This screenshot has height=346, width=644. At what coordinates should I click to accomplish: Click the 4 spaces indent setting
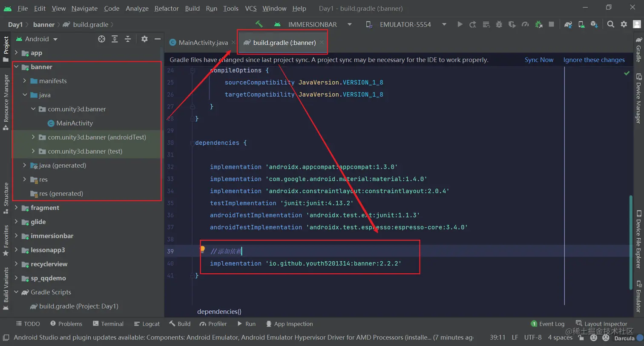pyautogui.click(x=560, y=337)
